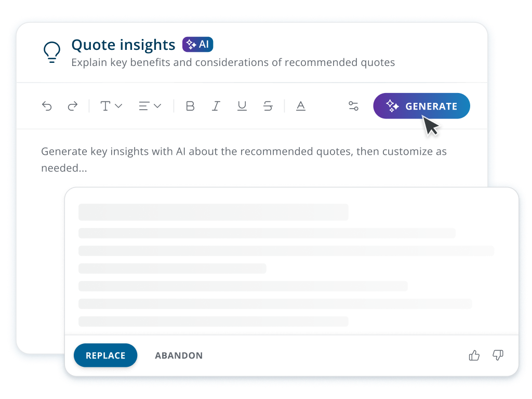The image size is (532, 399).
Task: Click the Undo arrow in the toolbar
Action: pyautogui.click(x=47, y=107)
